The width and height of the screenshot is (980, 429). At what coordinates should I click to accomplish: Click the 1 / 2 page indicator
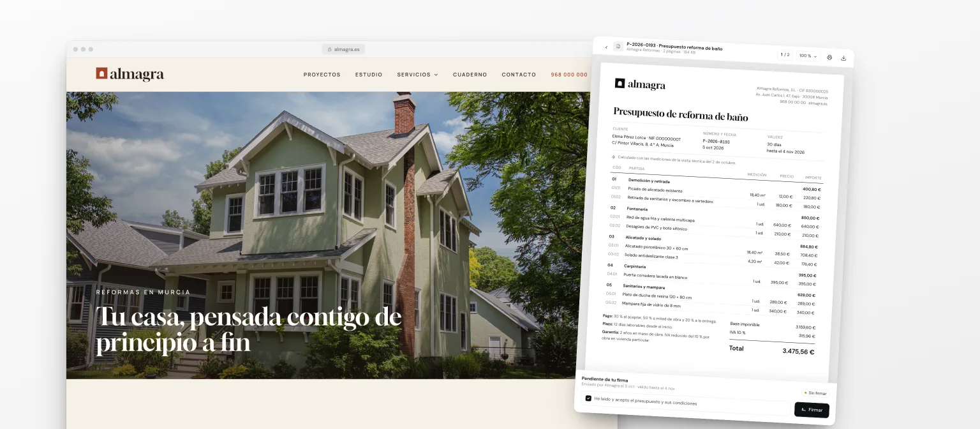coord(785,55)
